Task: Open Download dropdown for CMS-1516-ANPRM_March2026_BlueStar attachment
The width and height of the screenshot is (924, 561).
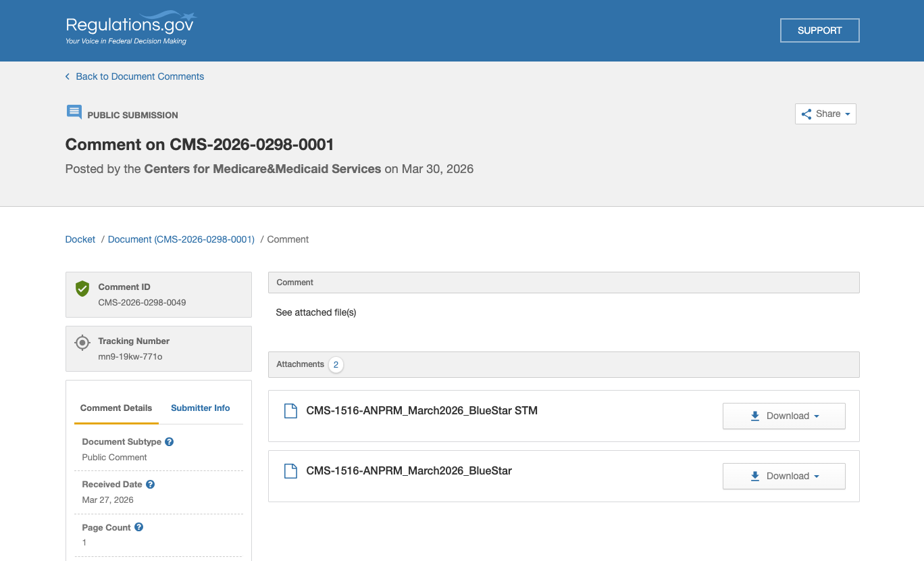Action: (x=784, y=477)
